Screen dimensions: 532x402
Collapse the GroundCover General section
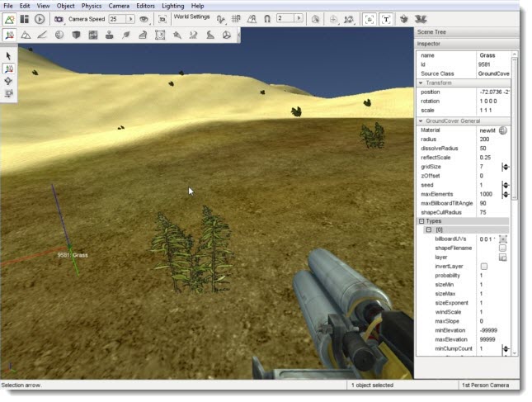click(421, 121)
